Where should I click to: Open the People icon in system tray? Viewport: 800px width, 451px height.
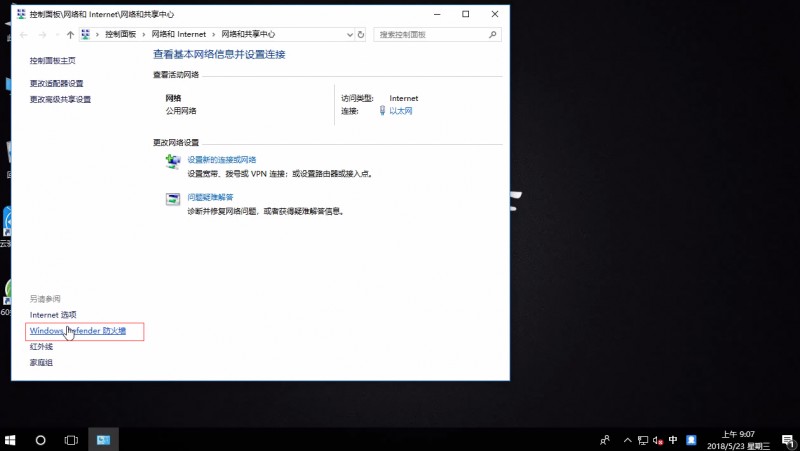coord(605,440)
